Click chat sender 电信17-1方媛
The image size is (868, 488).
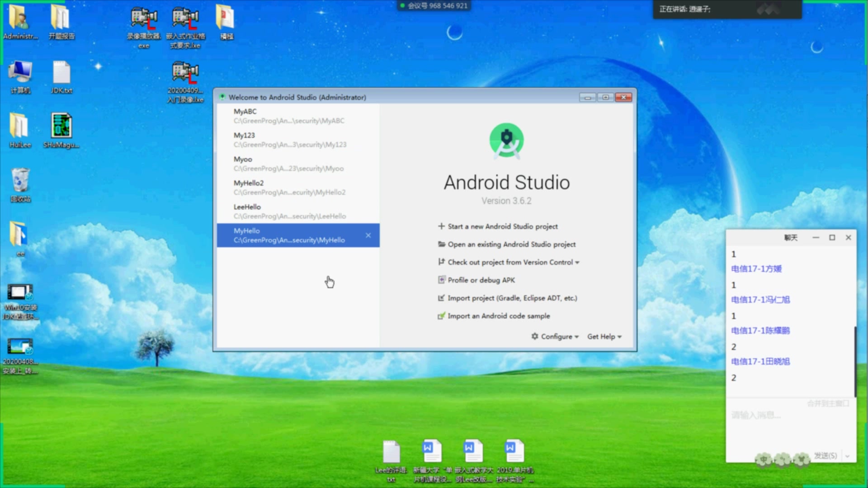pyautogui.click(x=756, y=269)
